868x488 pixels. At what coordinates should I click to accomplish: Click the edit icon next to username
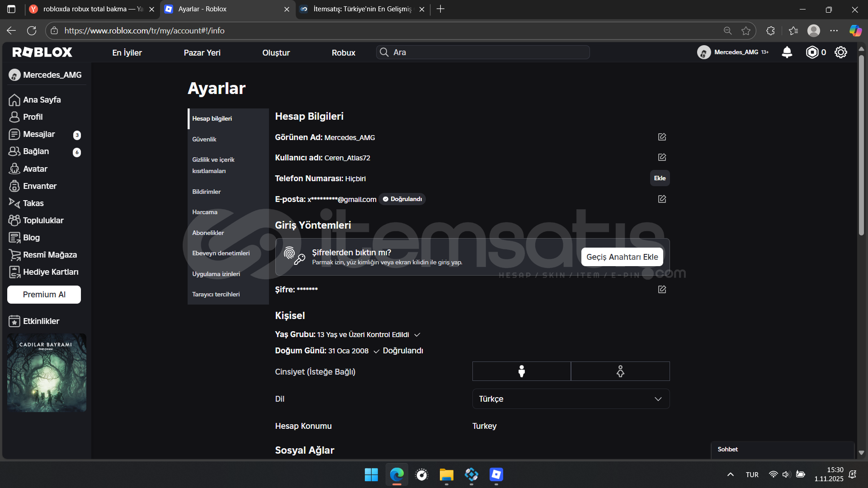point(662,157)
